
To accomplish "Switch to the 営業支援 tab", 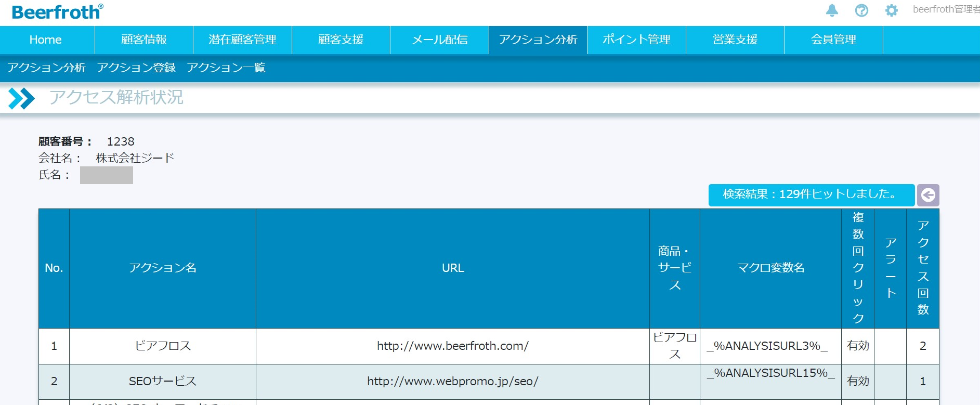I will point(735,40).
